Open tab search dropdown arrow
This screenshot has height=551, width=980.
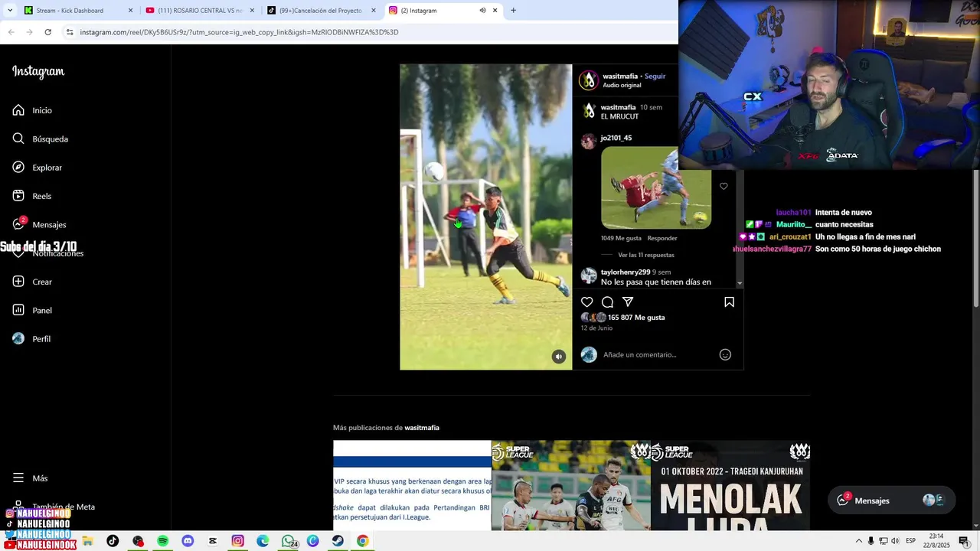[x=9, y=11]
